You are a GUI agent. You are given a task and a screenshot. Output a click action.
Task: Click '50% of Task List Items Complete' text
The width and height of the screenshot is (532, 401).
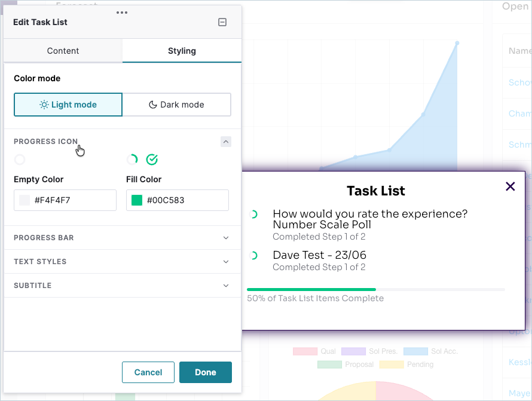click(x=315, y=298)
